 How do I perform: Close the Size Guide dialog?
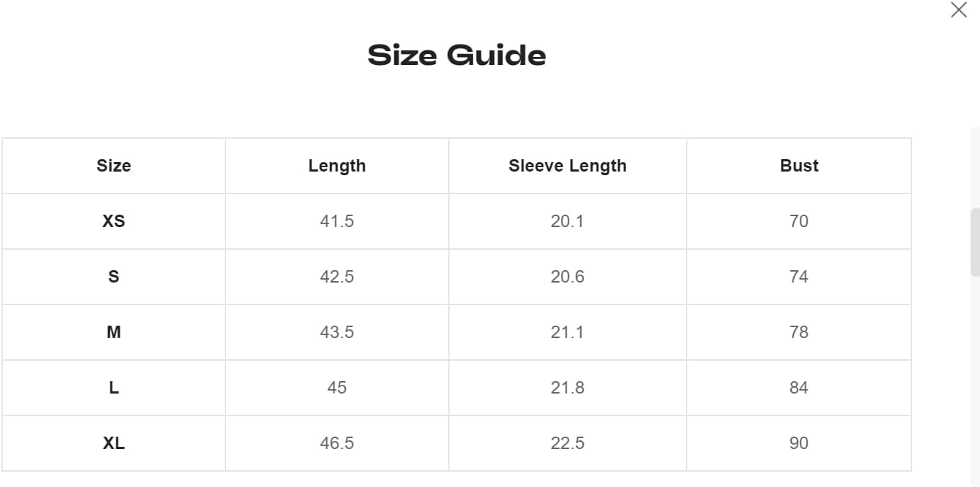[x=959, y=10]
